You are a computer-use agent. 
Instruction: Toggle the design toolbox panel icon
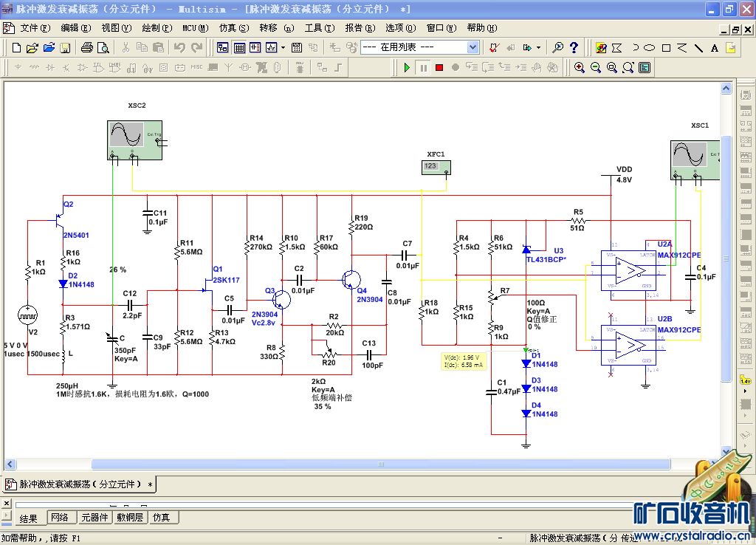[223, 47]
